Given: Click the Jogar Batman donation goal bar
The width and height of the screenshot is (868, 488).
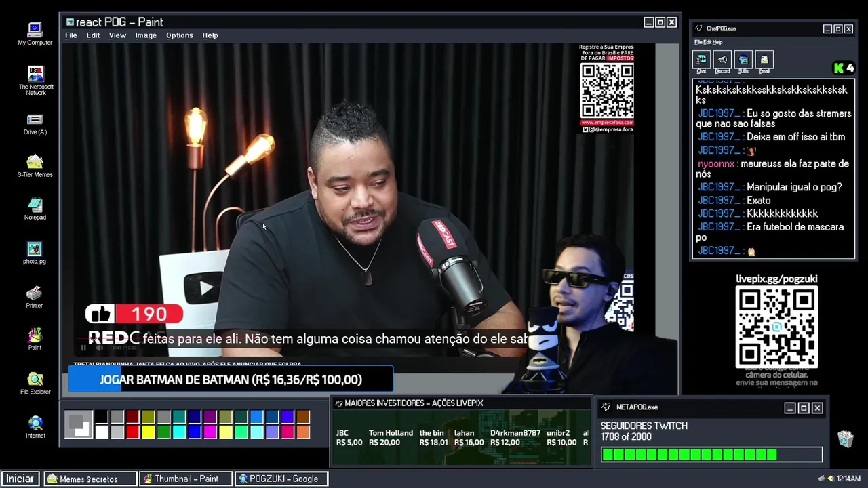Looking at the screenshot, I should pyautogui.click(x=231, y=380).
